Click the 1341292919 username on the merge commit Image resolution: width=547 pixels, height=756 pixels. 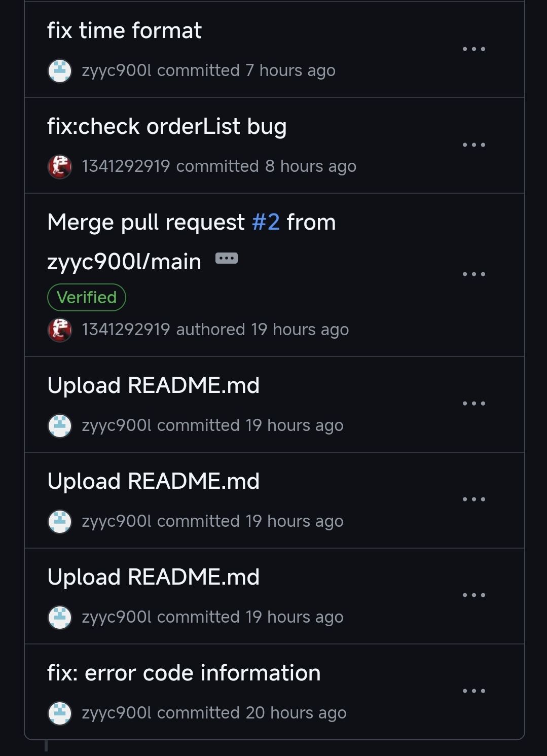coord(126,329)
